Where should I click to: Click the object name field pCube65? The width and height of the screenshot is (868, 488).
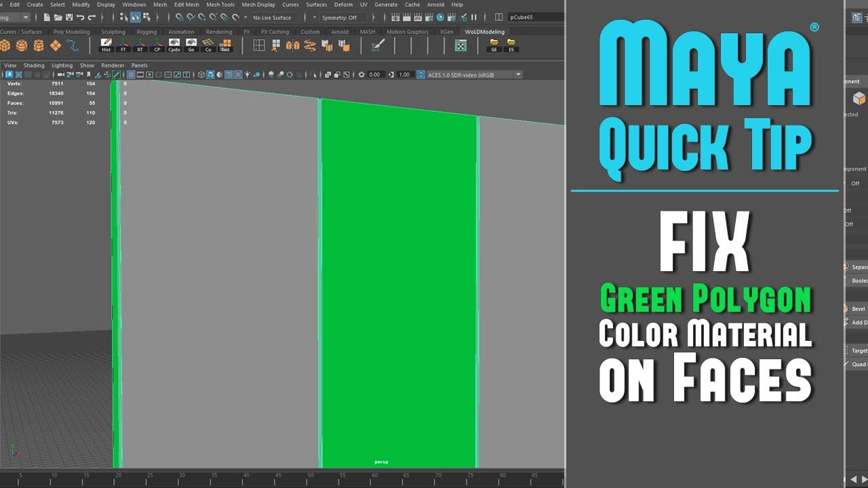click(536, 18)
